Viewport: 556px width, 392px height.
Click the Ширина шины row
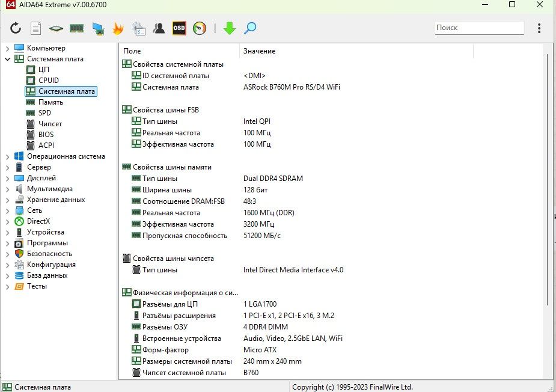[297, 190]
